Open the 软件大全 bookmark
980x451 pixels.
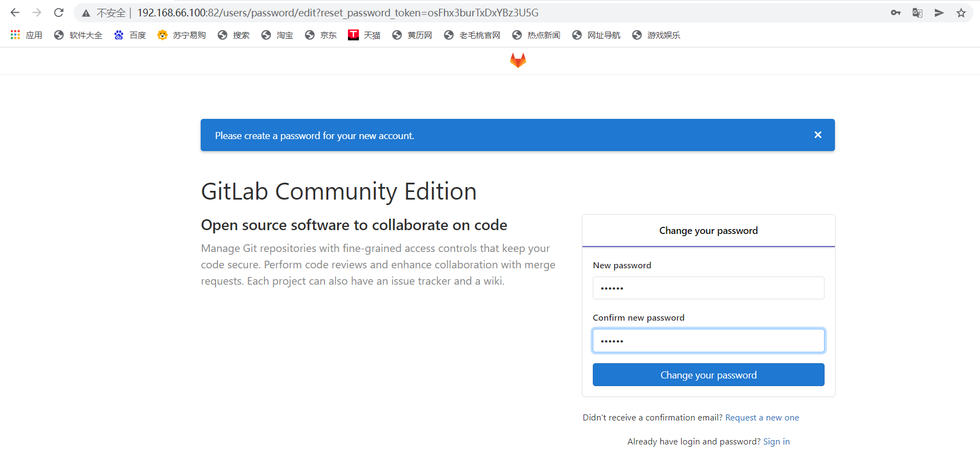[78, 35]
